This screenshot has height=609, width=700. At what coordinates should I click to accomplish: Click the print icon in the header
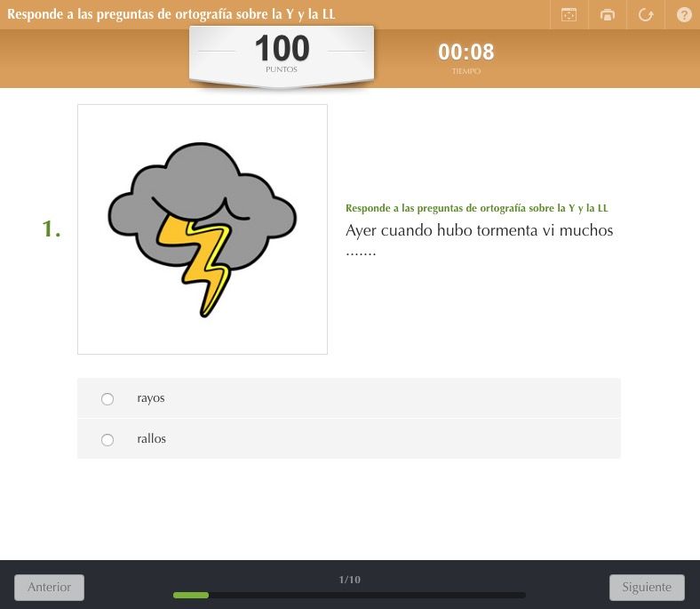pos(607,15)
